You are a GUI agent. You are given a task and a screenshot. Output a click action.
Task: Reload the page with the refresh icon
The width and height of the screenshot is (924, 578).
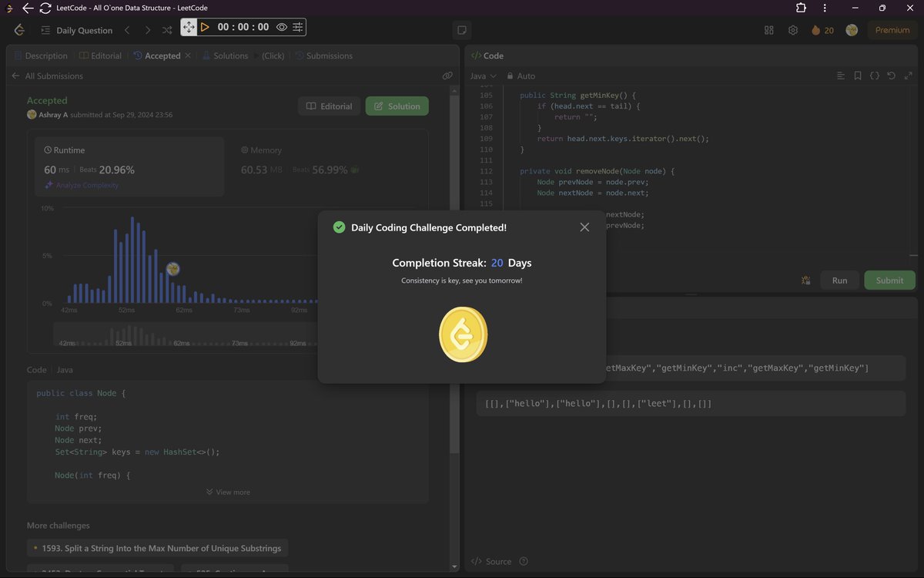pos(45,8)
